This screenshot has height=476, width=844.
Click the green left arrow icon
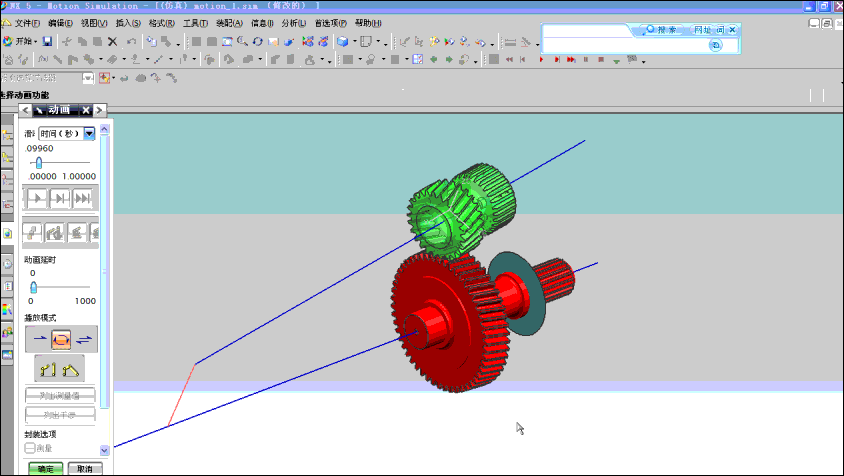433,60
